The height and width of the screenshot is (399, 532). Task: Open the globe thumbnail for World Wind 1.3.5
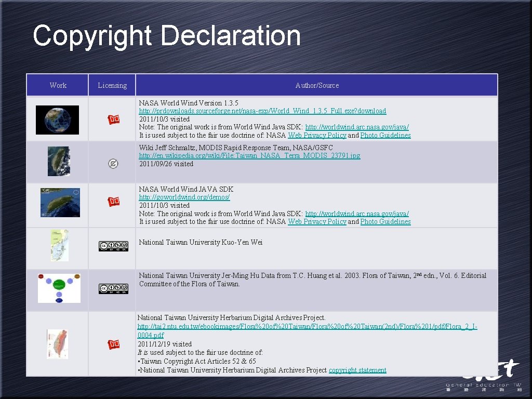[57, 120]
